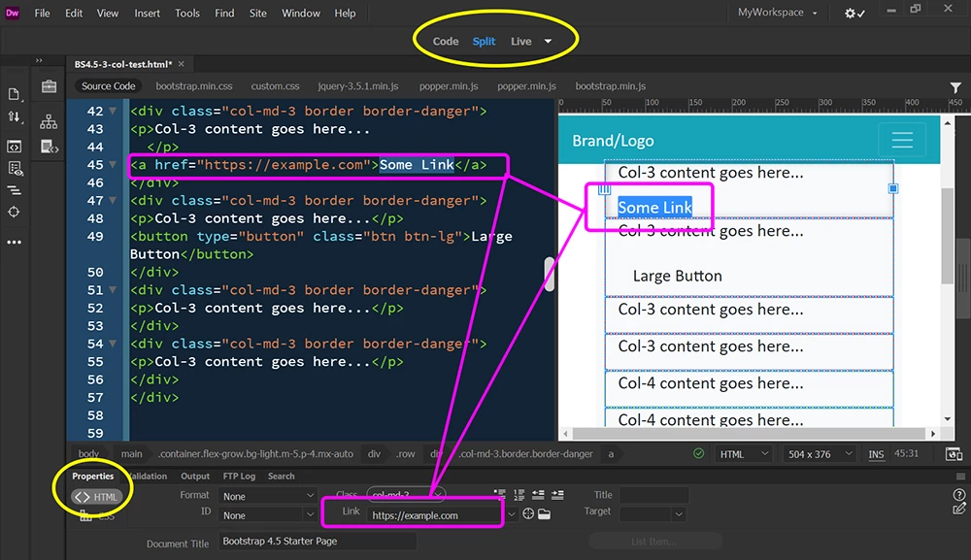
Task: Click the code view vertical scrollbar thumb
Action: 549,274
